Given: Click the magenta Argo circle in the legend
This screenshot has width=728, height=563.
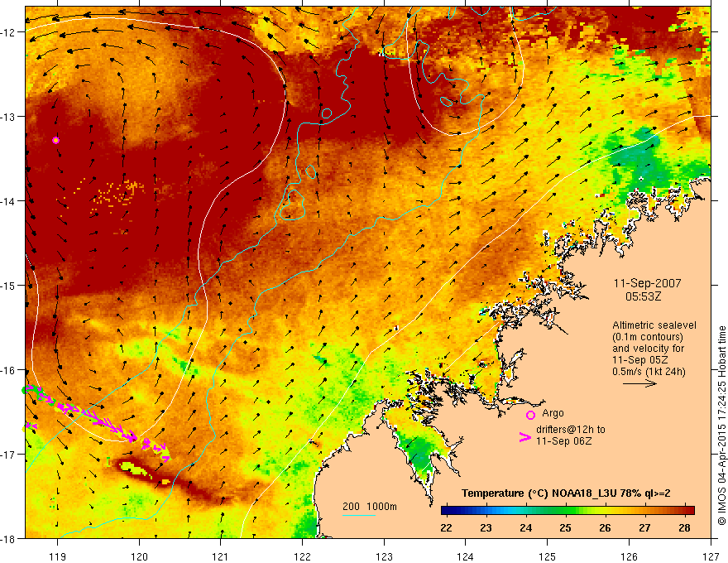Looking at the screenshot, I should pyautogui.click(x=530, y=415).
